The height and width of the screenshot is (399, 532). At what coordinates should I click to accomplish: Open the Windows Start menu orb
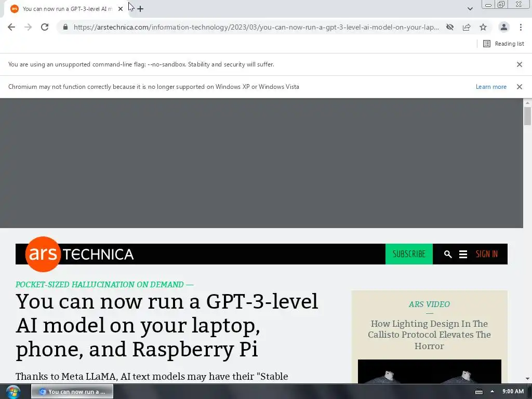[13, 392]
